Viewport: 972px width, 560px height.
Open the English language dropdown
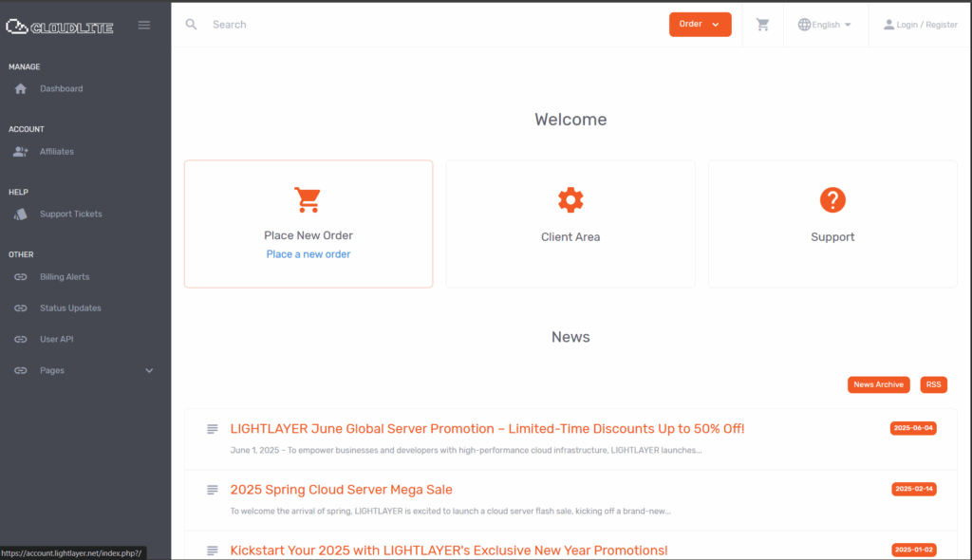point(825,24)
